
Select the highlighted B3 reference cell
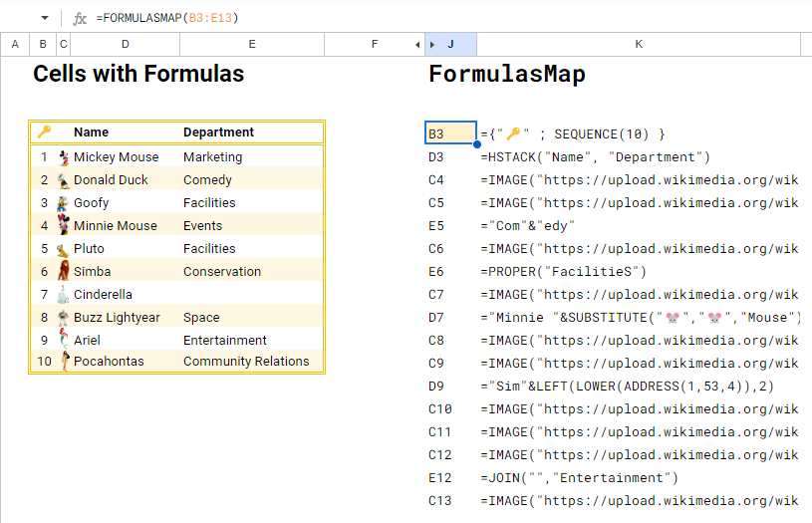coord(450,133)
